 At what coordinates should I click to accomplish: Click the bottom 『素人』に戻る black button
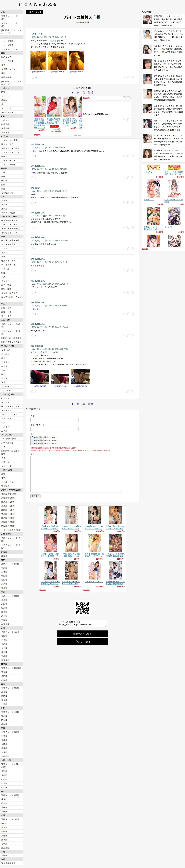tap(82, 642)
